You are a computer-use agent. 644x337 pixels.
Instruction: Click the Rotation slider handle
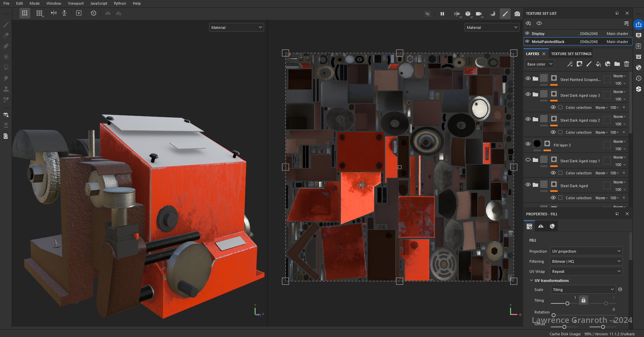(554, 315)
